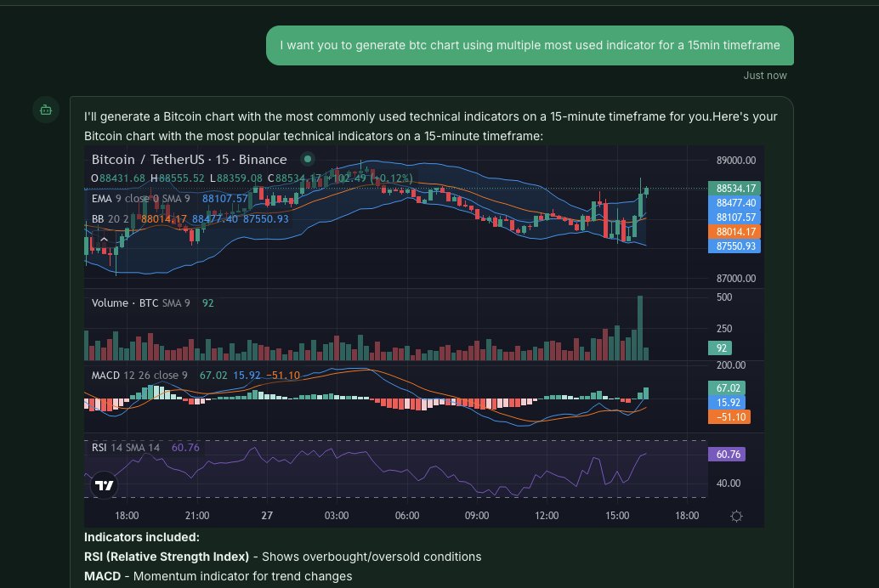Click the purple 60.76 RSI tag
The width and height of the screenshot is (879, 588).
pos(727,454)
